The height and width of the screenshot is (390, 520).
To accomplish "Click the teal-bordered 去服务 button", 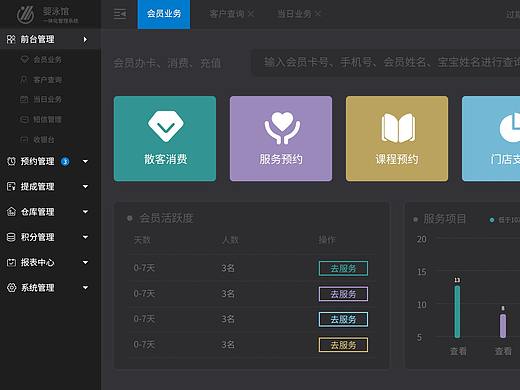I will 343,268.
